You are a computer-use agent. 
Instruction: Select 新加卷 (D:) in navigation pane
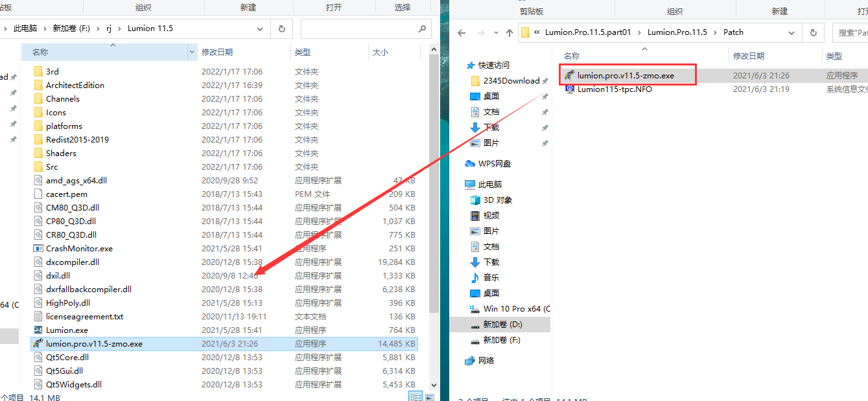coord(502,325)
